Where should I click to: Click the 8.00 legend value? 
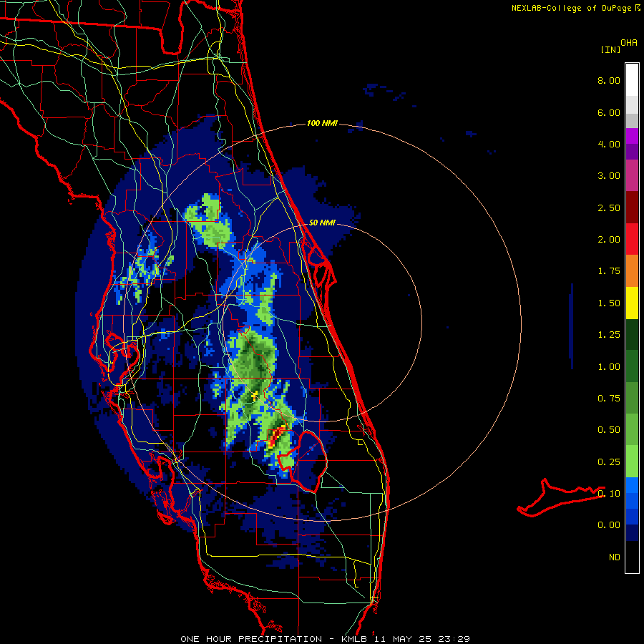[x=609, y=80]
